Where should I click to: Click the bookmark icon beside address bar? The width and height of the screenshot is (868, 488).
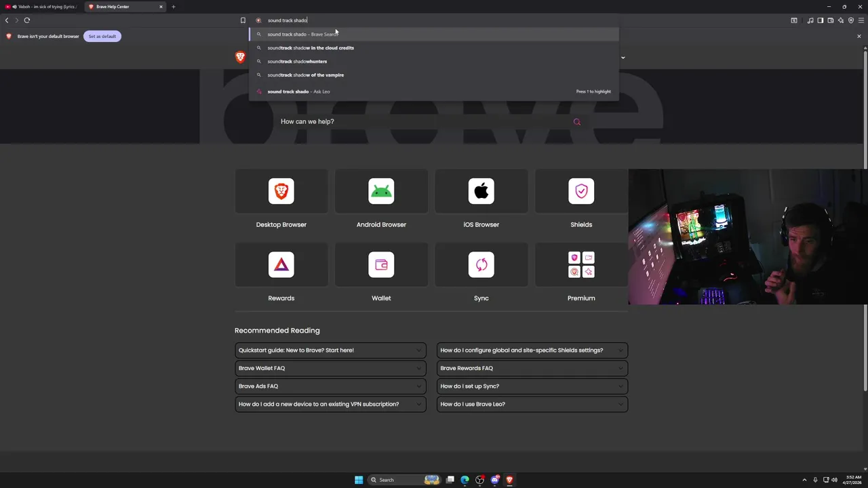point(243,20)
